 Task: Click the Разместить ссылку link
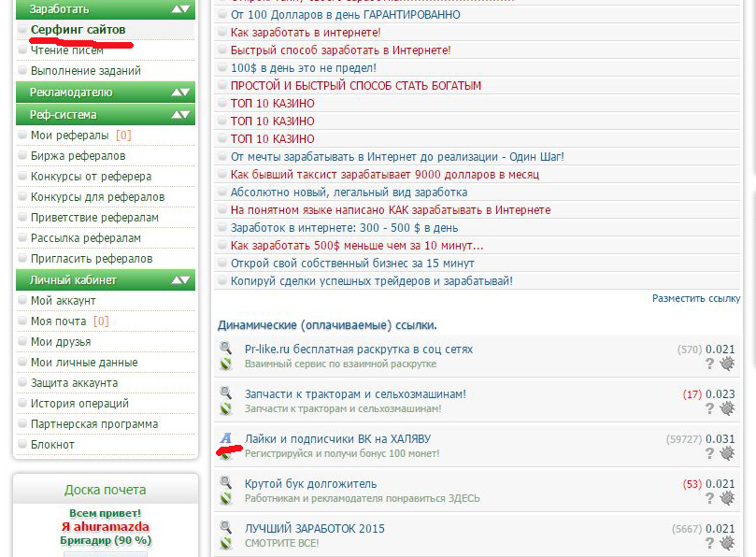(696, 298)
